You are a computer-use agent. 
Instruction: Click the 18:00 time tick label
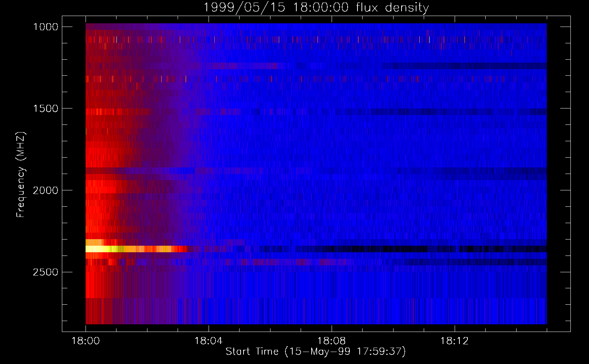pos(86,341)
